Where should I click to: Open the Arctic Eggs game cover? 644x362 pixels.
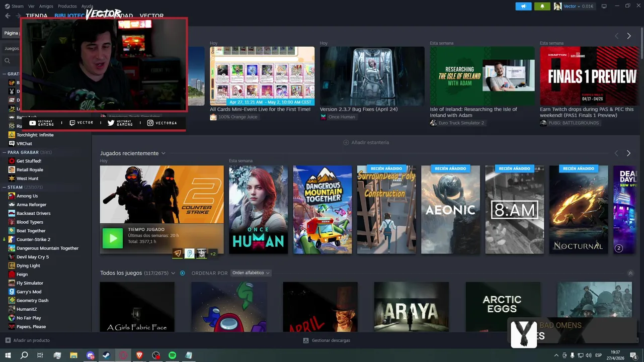click(503, 307)
